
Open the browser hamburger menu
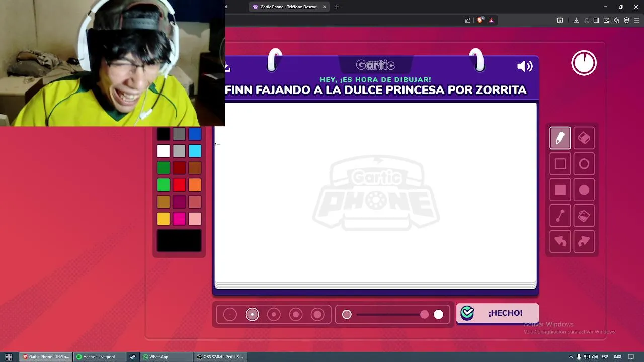pyautogui.click(x=636, y=20)
